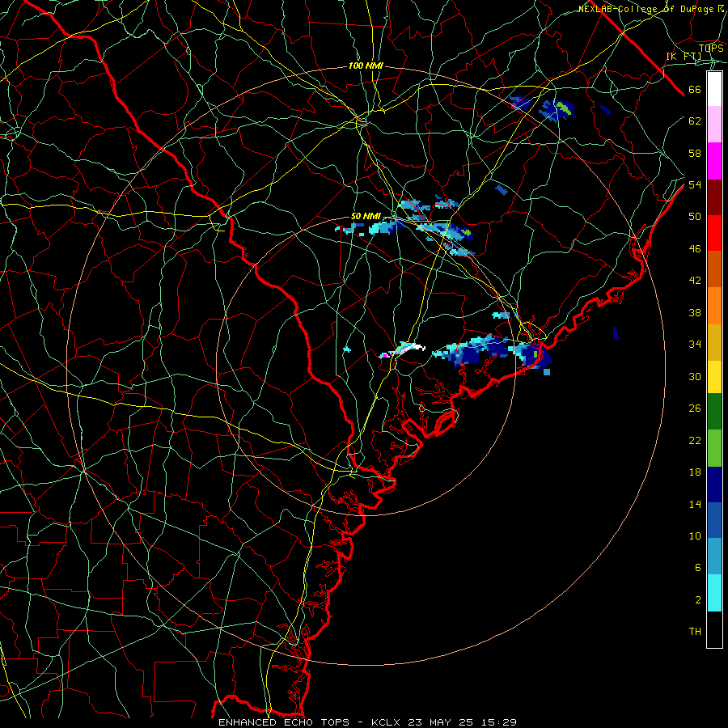Click legend value 30
This screenshot has width=728, height=728.
695,376
